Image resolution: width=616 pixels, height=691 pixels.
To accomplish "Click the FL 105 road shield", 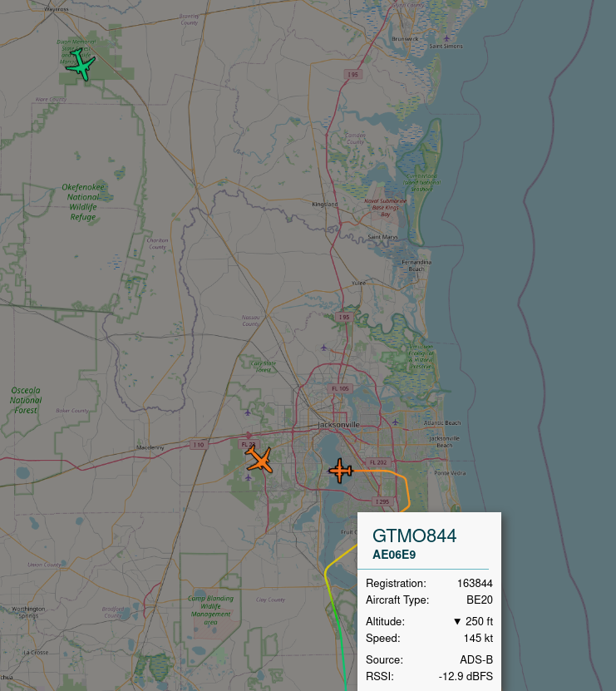I will pyautogui.click(x=340, y=388).
